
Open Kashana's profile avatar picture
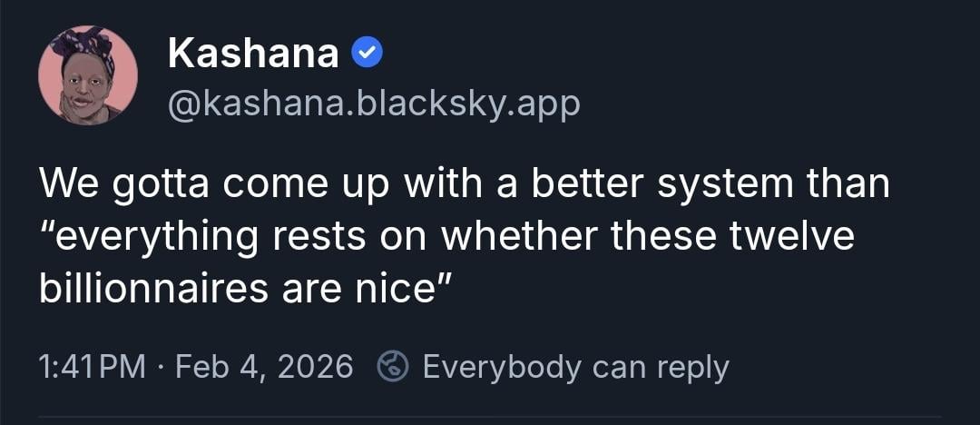tap(88, 75)
